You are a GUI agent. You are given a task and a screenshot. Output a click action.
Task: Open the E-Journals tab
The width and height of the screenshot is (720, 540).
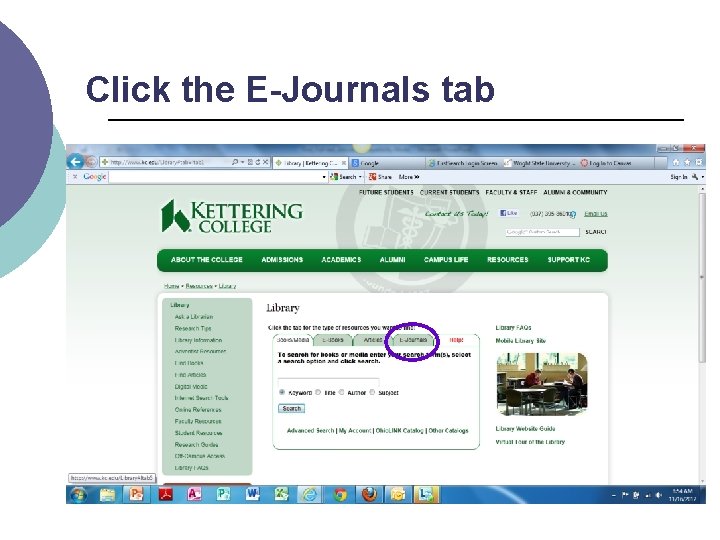[413, 340]
